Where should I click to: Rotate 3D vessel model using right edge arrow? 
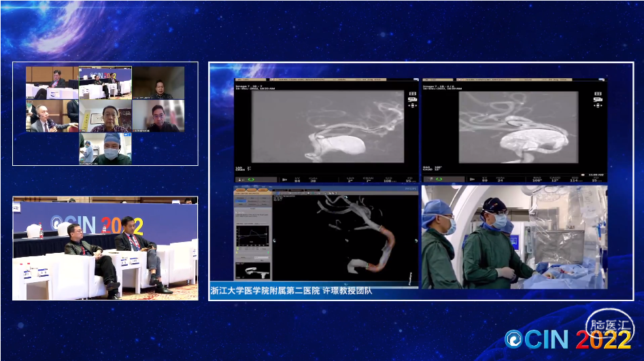coord(416,241)
